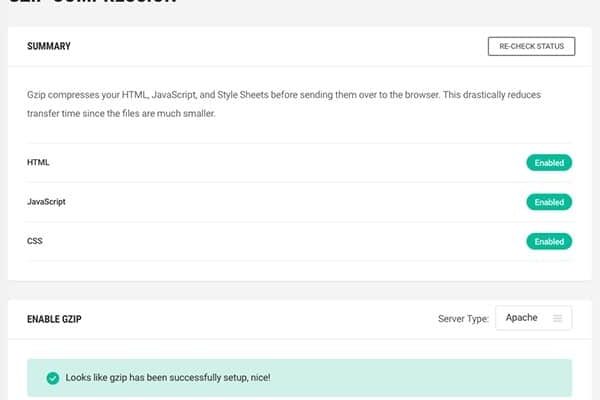Select the CSS row label
600x400 pixels.
tap(35, 241)
